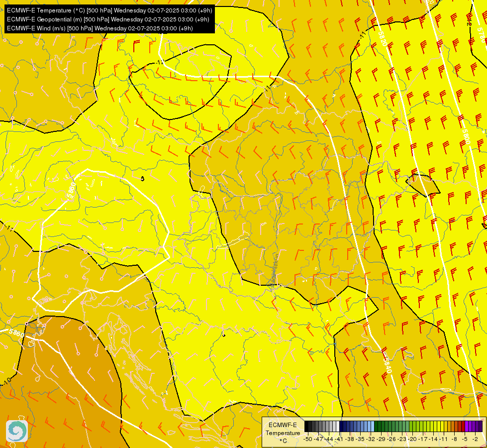
Task: Pick the darkest purple last legend swatch
Action: [x=481, y=426]
